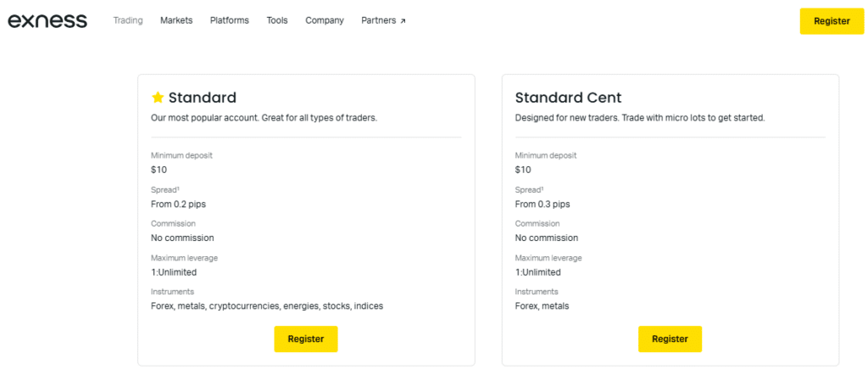
Task: Open the Tools menu
Action: (277, 20)
